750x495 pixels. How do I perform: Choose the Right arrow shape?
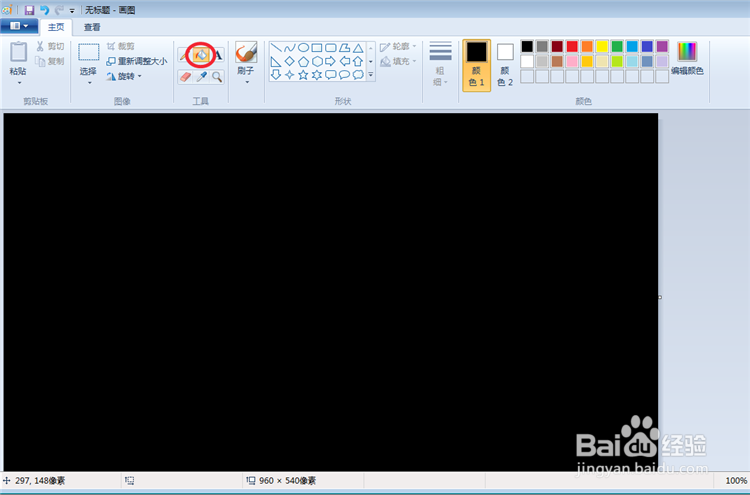pyautogui.click(x=331, y=61)
